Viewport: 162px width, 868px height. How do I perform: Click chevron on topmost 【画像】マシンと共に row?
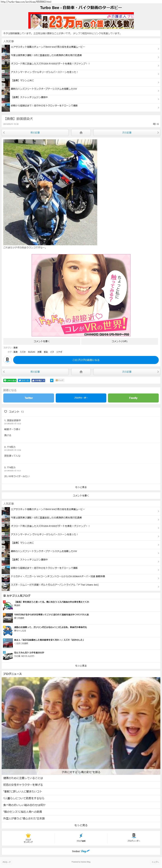158,83
